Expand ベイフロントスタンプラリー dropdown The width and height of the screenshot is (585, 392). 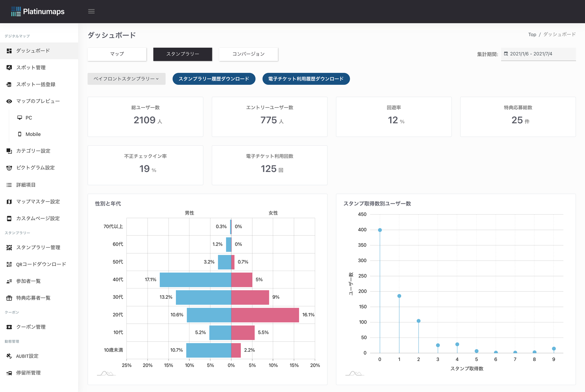click(x=127, y=79)
